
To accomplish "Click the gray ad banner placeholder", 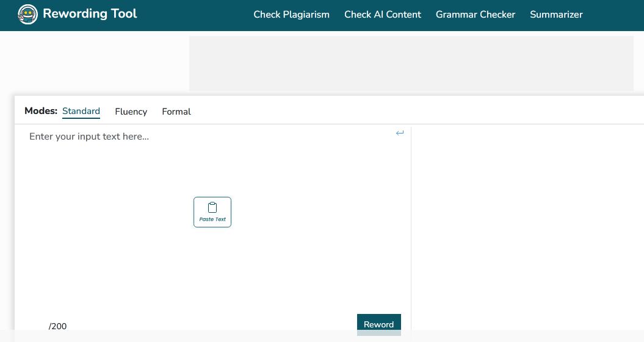I will point(411,63).
